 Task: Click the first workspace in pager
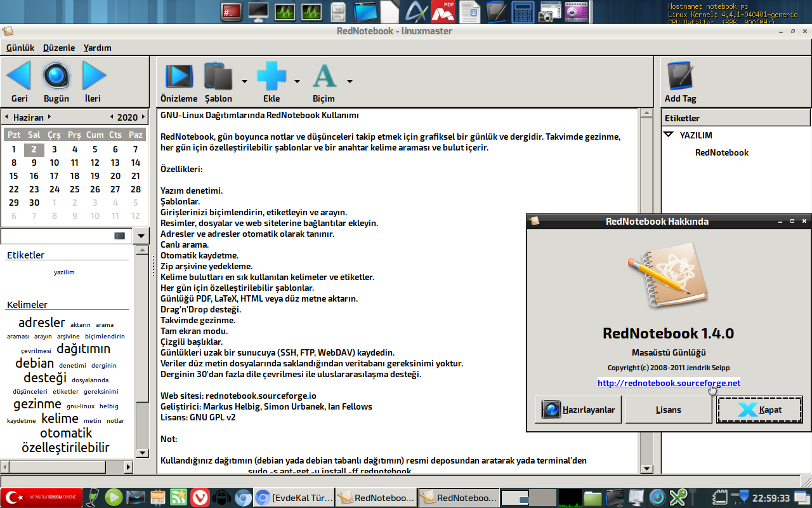[x=514, y=497]
